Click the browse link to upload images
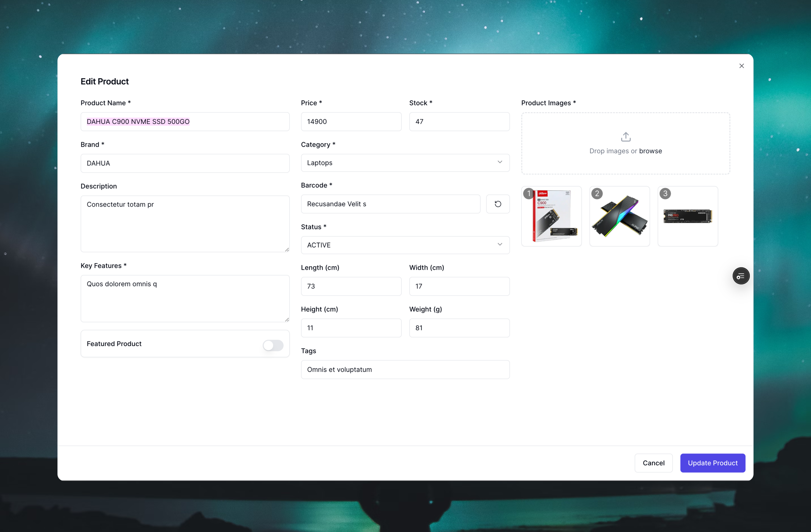The height and width of the screenshot is (532, 811). point(650,151)
